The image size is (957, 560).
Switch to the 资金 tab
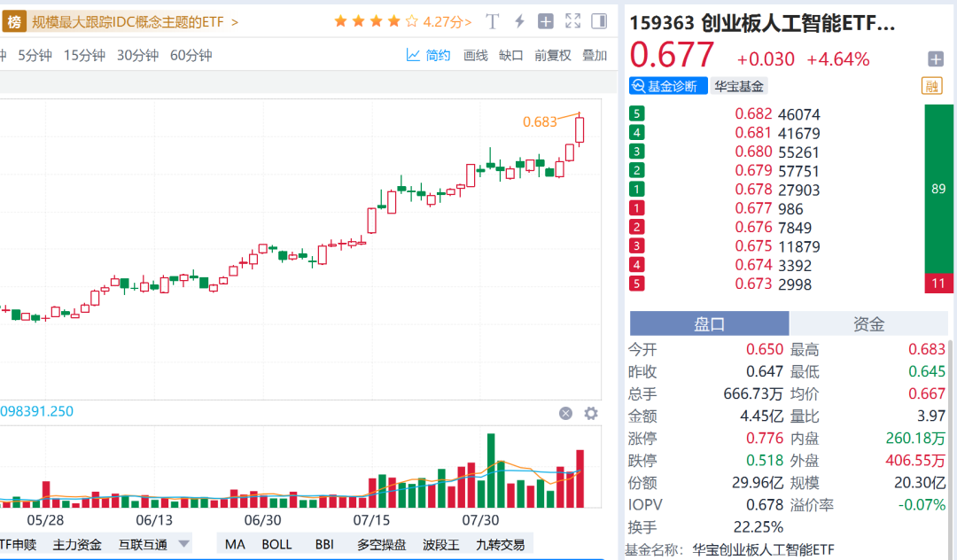pos(868,324)
